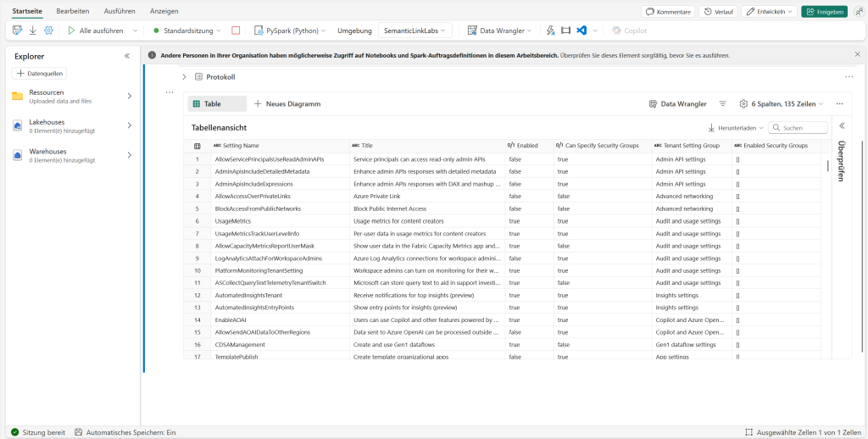Screen dimensions: 868x439
Task: Open notebook settings gear icon
Action: click(48, 31)
